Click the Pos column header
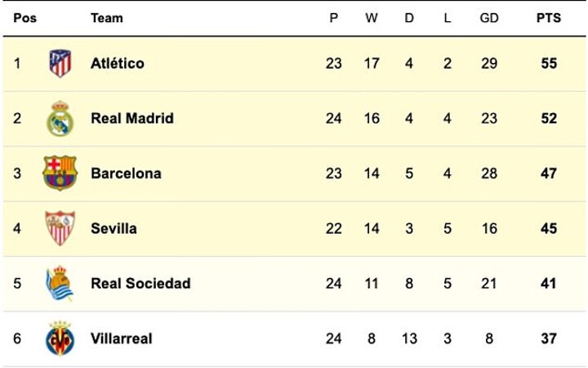Screen dimensions: 588x368 pos(24,18)
